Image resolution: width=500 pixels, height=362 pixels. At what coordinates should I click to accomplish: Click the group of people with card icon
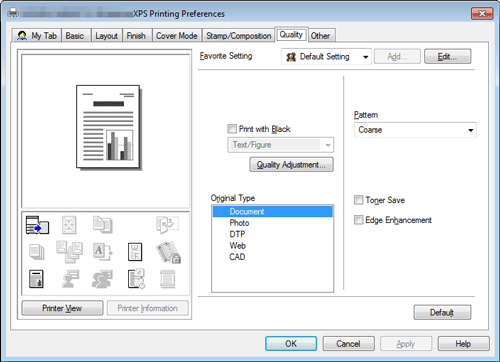coord(102,279)
